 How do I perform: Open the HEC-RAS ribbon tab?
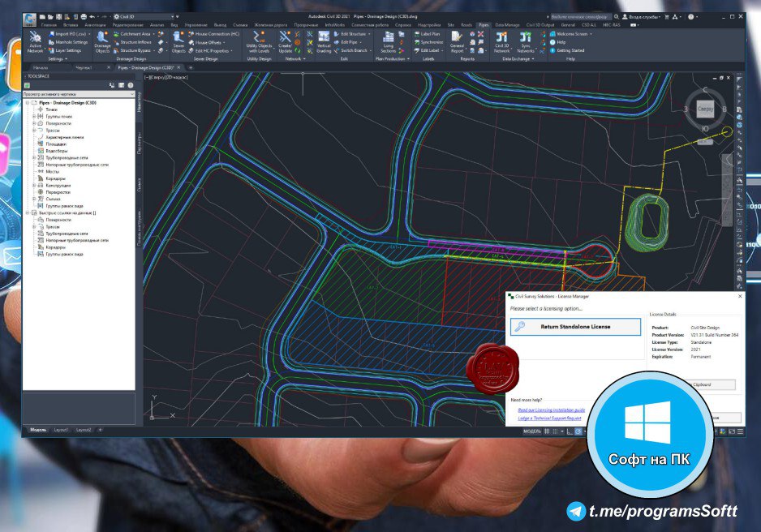click(x=611, y=24)
